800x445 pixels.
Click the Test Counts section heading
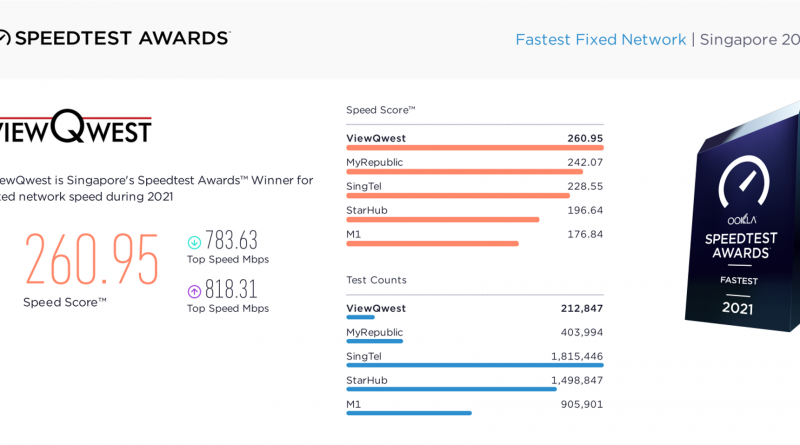tap(377, 280)
